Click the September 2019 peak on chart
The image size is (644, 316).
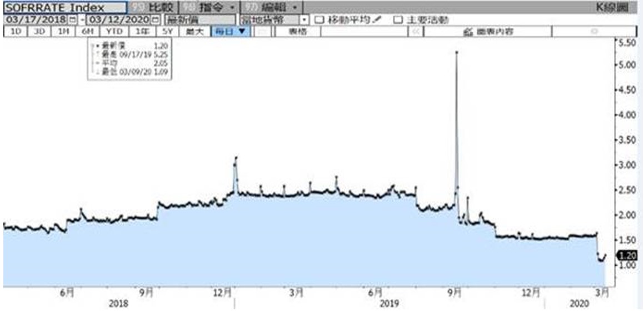[x=457, y=52]
